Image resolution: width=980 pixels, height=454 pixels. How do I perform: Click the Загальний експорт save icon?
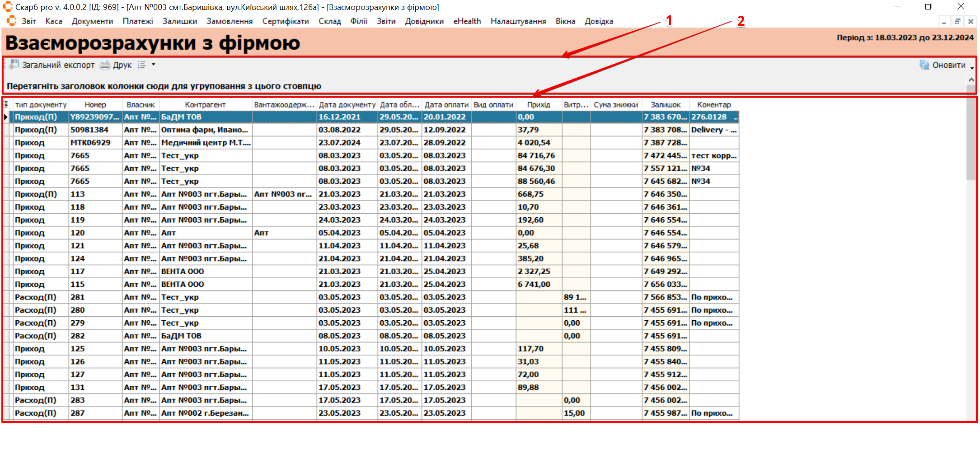[15, 65]
